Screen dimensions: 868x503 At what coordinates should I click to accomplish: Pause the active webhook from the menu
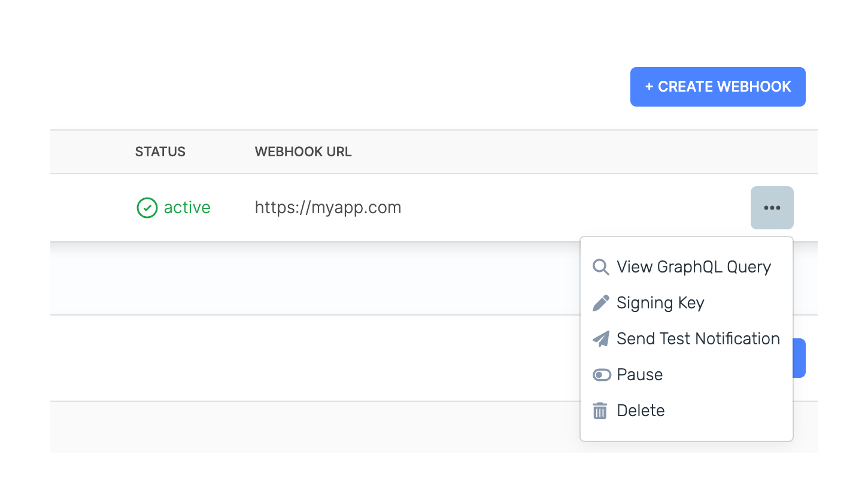(639, 374)
